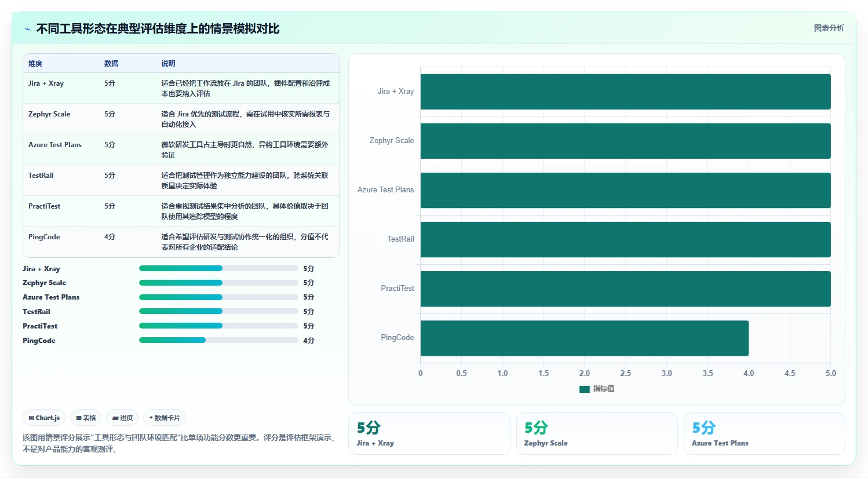Click the Chart.js tag chip
The width and height of the screenshot is (868, 478).
coord(44,418)
